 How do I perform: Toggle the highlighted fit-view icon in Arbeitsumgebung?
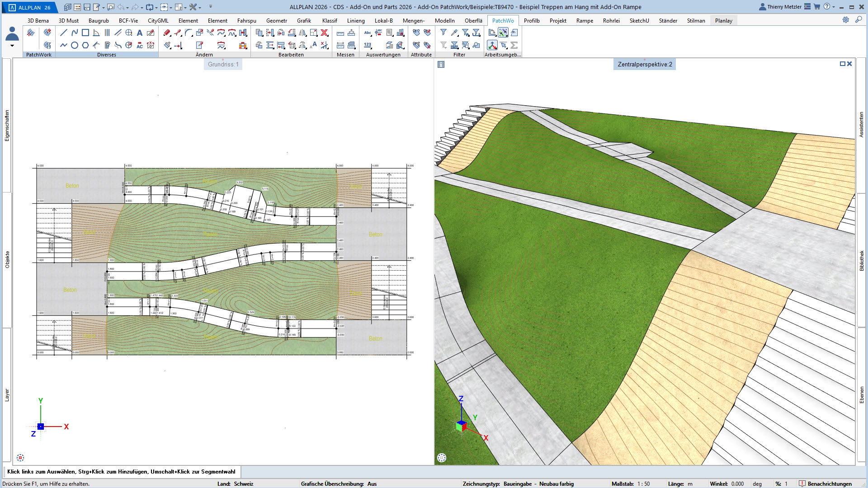tap(503, 33)
